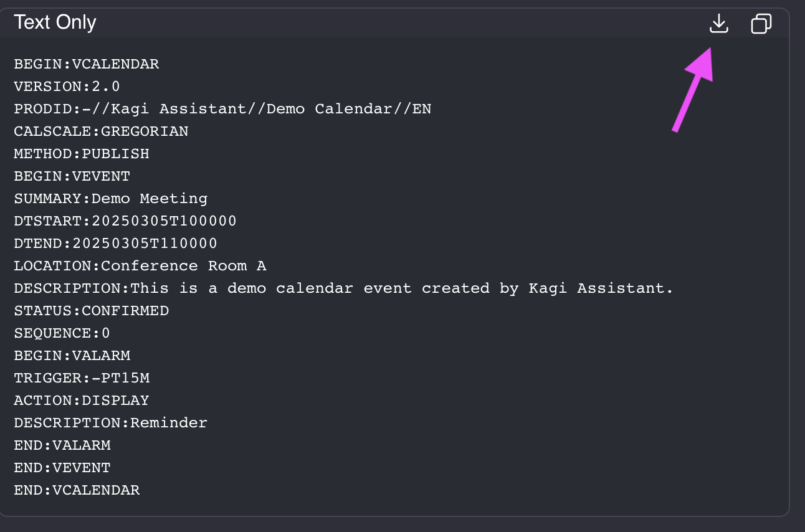
Task: Click the SUMMARY:Demo Meeting line
Action: (111, 199)
